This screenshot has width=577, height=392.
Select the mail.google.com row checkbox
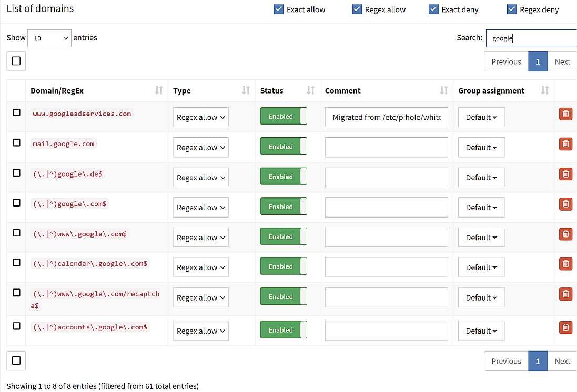[16, 142]
